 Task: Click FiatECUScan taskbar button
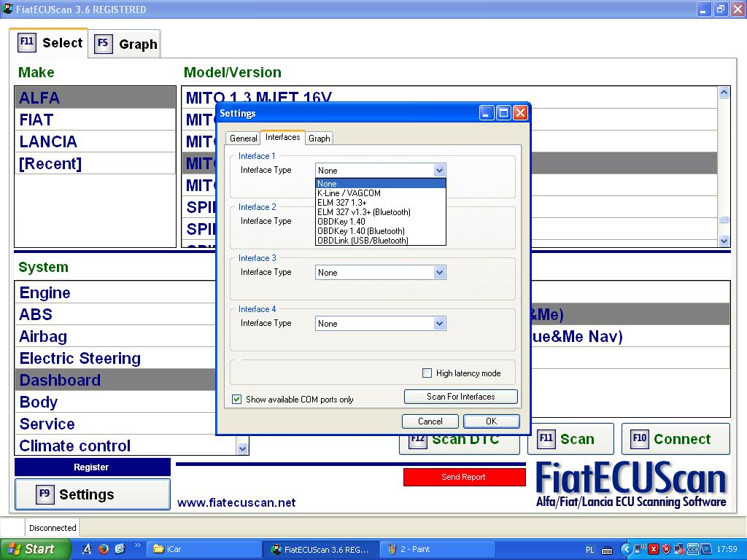click(x=321, y=549)
